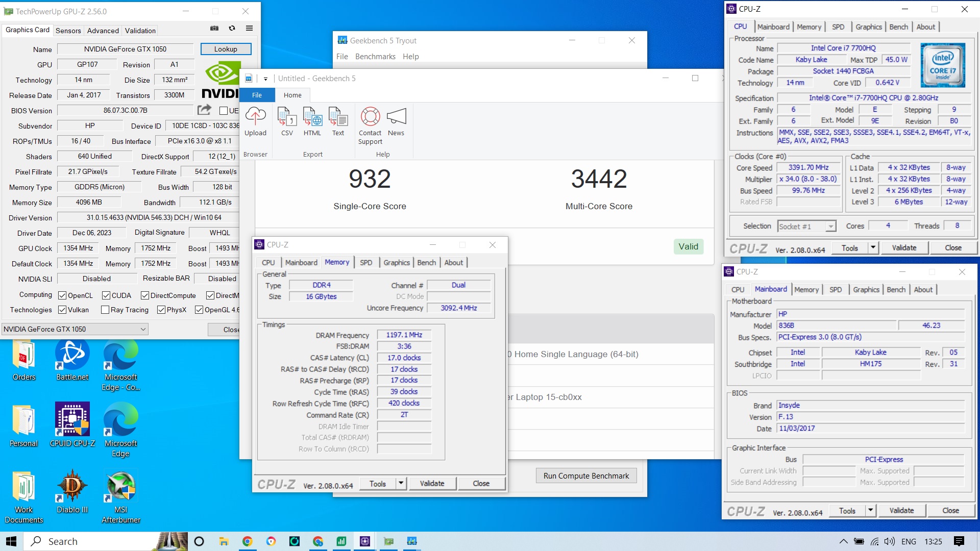This screenshot has height=551, width=980.
Task: Switch to the Advanced tab in GPU-Z
Action: coord(103,31)
